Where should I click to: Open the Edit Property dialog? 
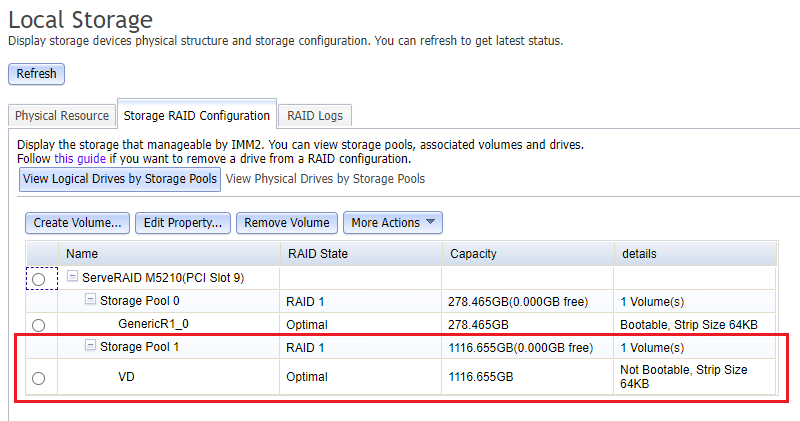click(x=183, y=222)
